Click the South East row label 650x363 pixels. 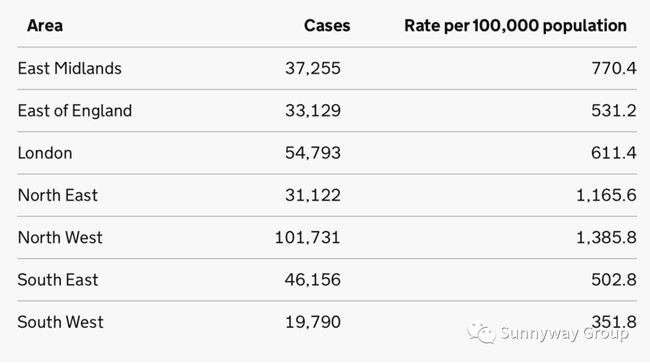tap(58, 280)
